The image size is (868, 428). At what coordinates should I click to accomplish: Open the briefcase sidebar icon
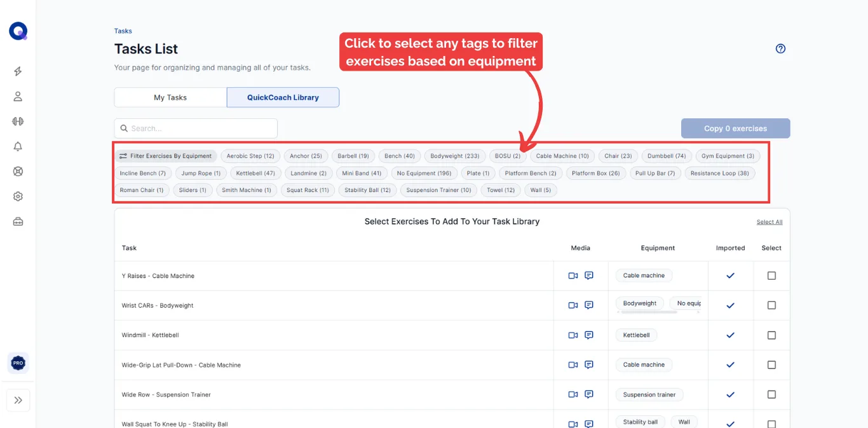18,221
